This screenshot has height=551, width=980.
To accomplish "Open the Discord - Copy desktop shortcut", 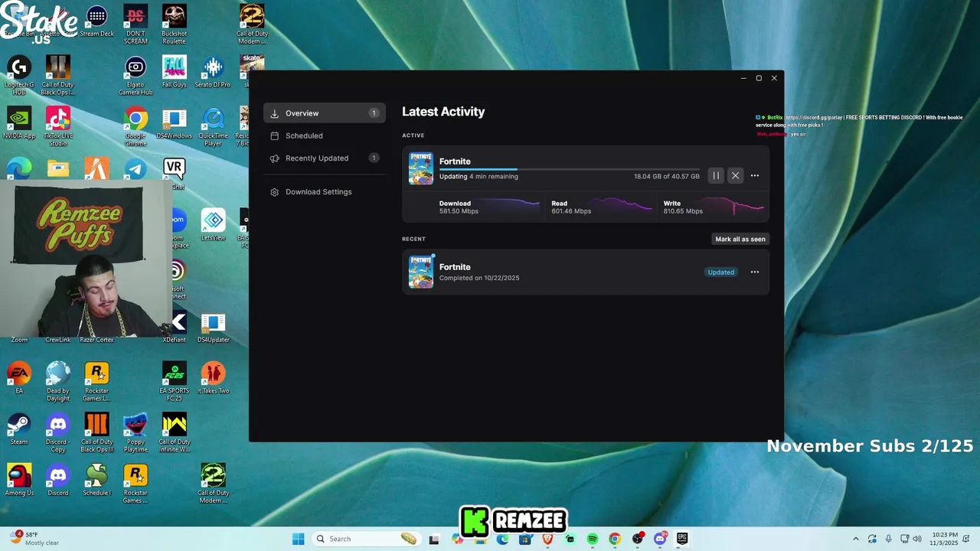I will point(58,433).
